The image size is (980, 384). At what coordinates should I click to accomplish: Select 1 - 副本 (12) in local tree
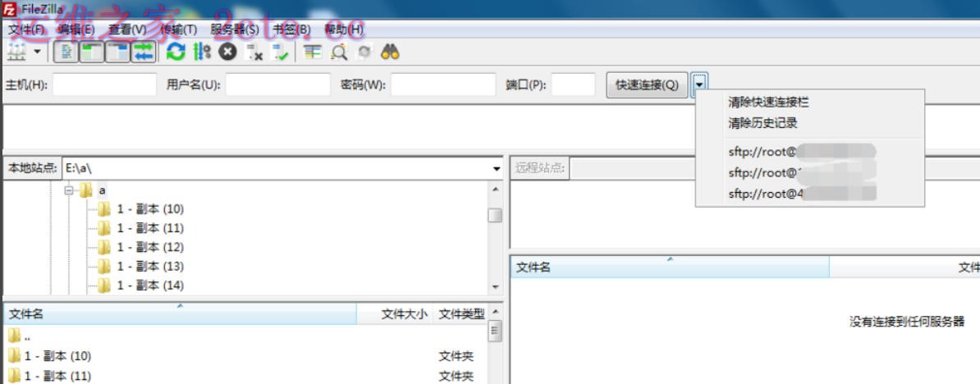click(151, 247)
